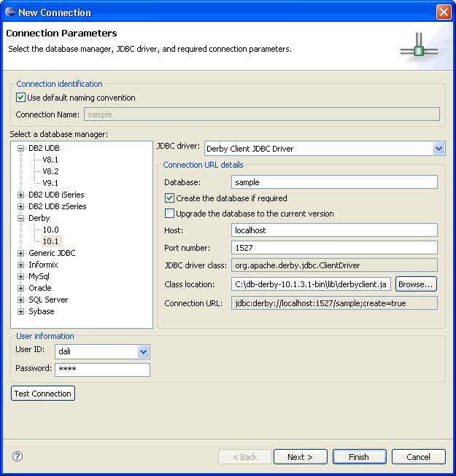Click the Next > button
The height and width of the screenshot is (476, 456).
pyautogui.click(x=300, y=457)
